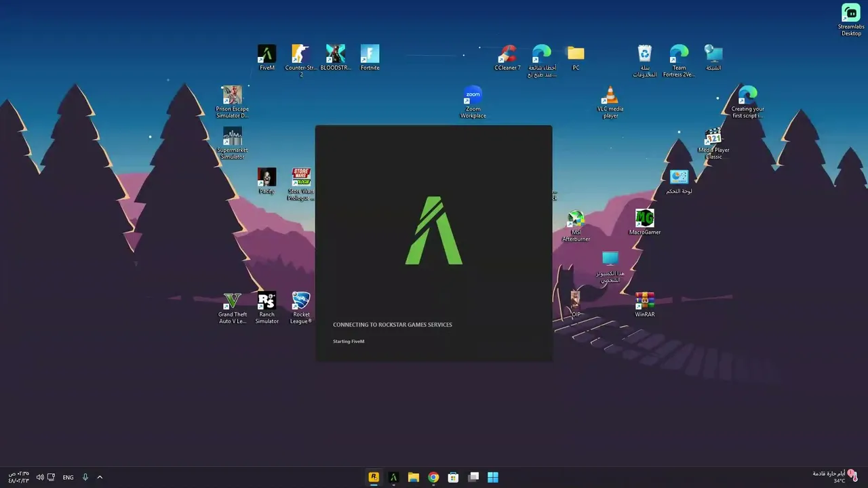Switch to FiveM via its taskbar icon
868x488 pixels.
(x=393, y=477)
